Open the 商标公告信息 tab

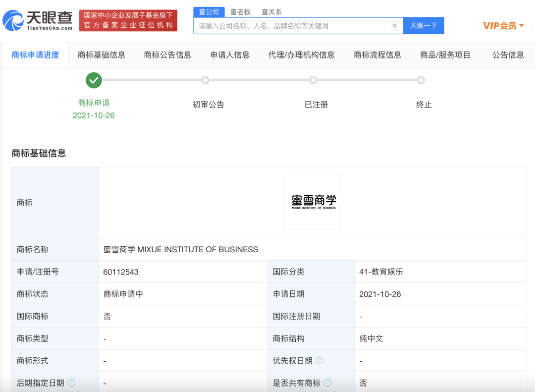click(x=167, y=55)
